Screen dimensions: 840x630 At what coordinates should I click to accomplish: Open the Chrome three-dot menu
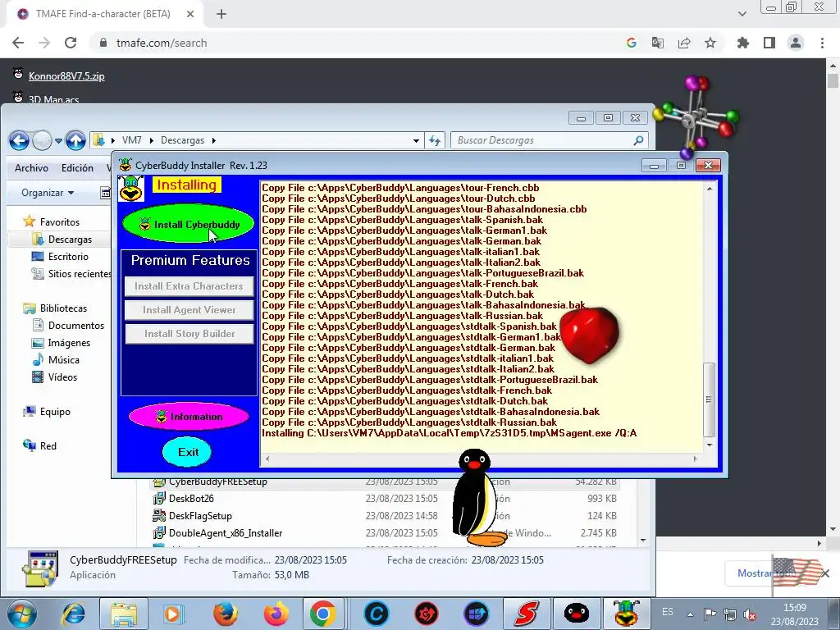pyautogui.click(x=822, y=43)
